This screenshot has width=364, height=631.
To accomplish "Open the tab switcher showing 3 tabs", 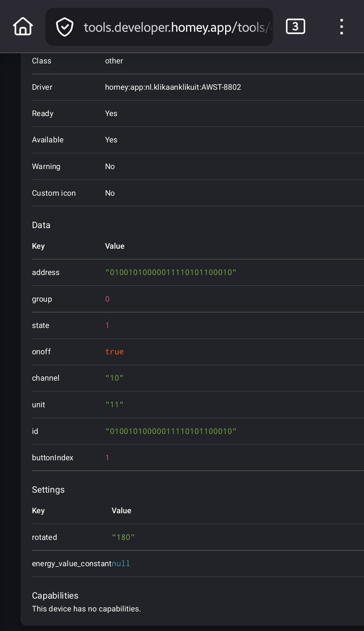I will click(295, 26).
